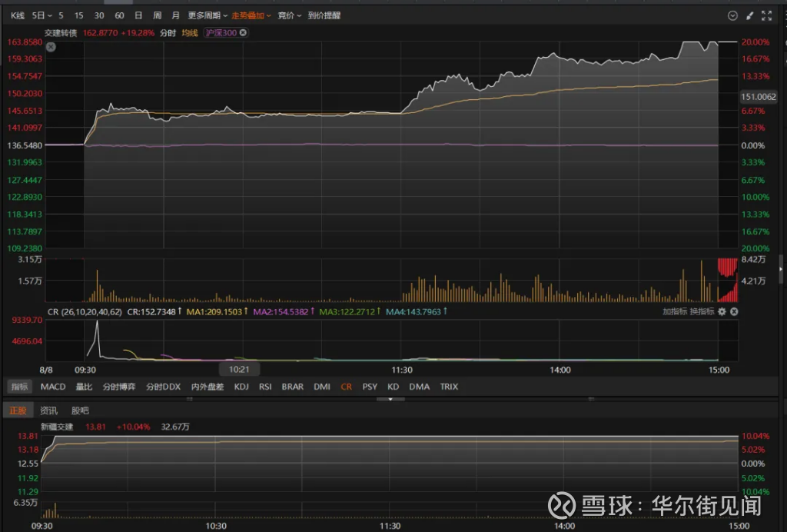This screenshot has width=787, height=532.
Task: Close the CR indicator panel
Action: coord(734,311)
